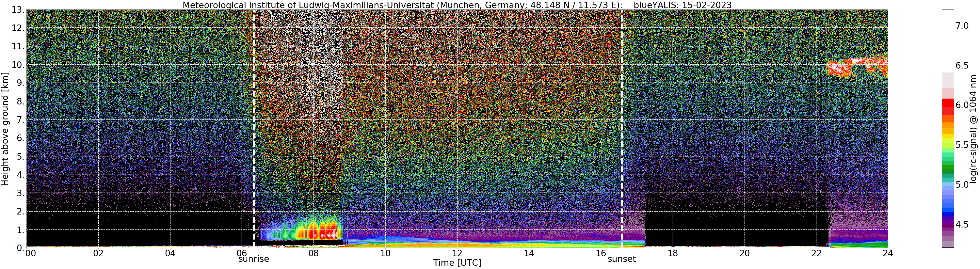Pick the deep blue segment of the colorbar
The image size is (980, 269).
click(x=948, y=214)
